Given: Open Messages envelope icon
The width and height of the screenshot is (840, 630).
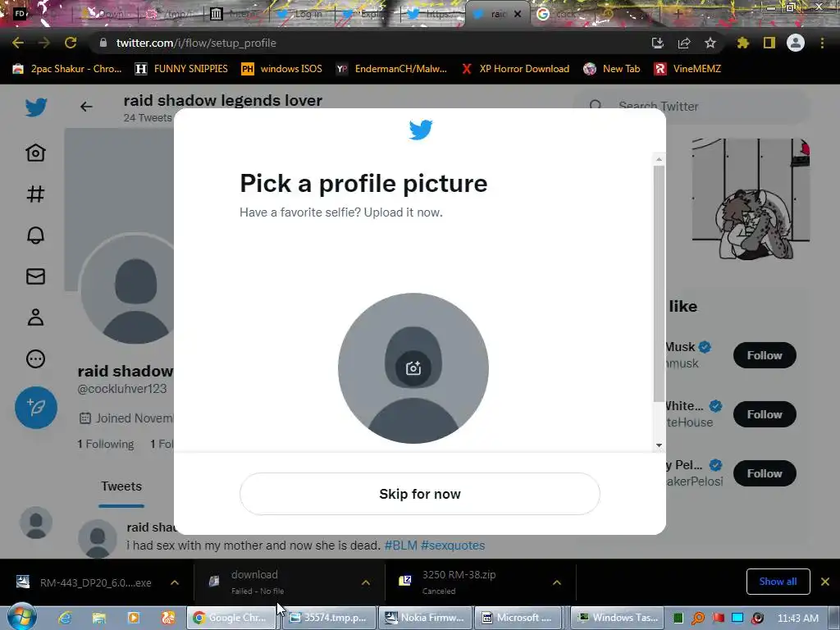Looking at the screenshot, I should click(35, 276).
